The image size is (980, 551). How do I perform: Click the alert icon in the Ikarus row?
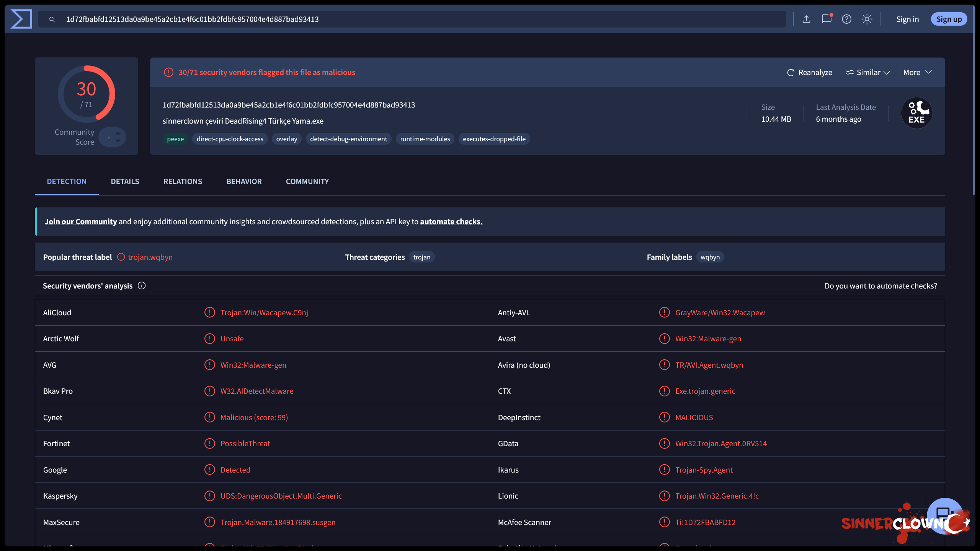tap(665, 470)
